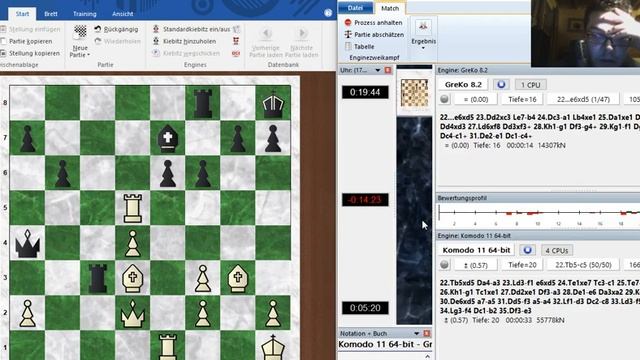Click Partie kopieren
This screenshot has height=360, width=640.
tap(30, 41)
